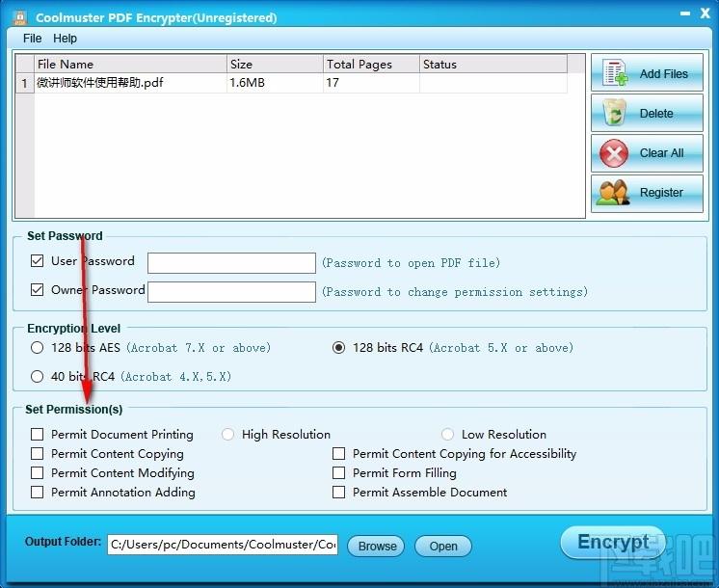Click the File Name column header

[130, 64]
